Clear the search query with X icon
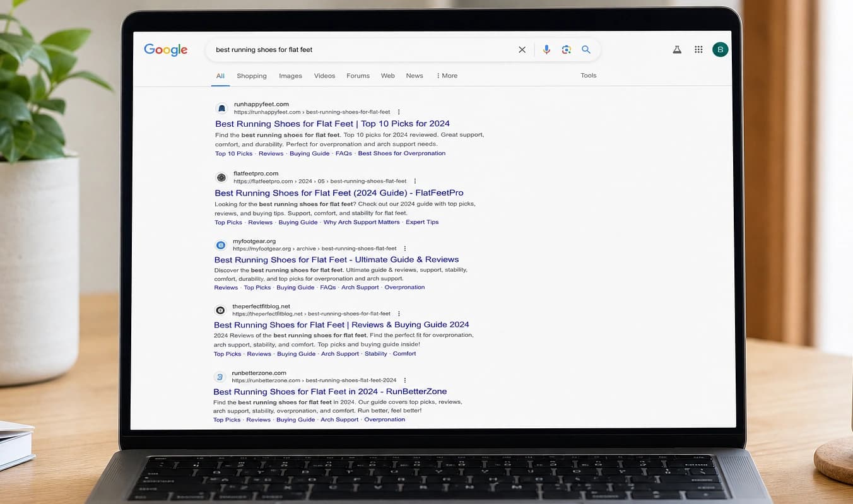853x504 pixels. (522, 49)
